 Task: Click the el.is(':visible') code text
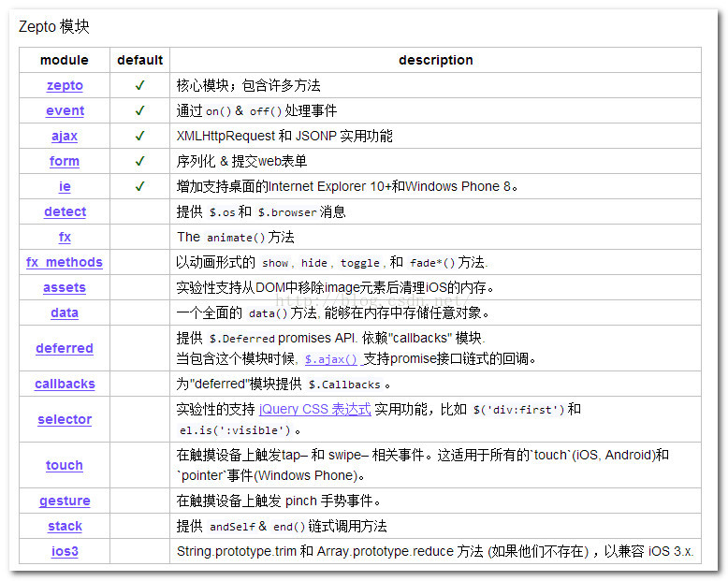point(235,430)
